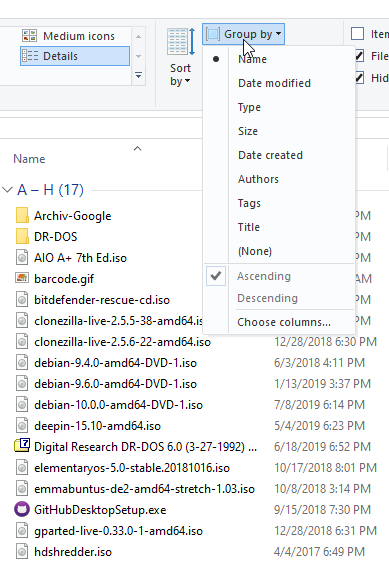This screenshot has width=389, height=561.
Task: Select bitdefender-rescue-cd.iso disc icon
Action: [22, 299]
